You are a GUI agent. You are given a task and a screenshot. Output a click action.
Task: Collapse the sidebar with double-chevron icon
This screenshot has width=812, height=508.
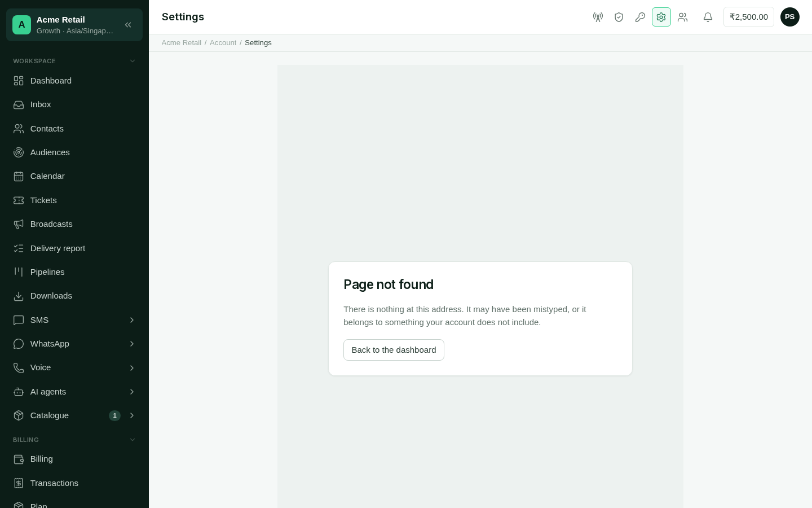(128, 25)
